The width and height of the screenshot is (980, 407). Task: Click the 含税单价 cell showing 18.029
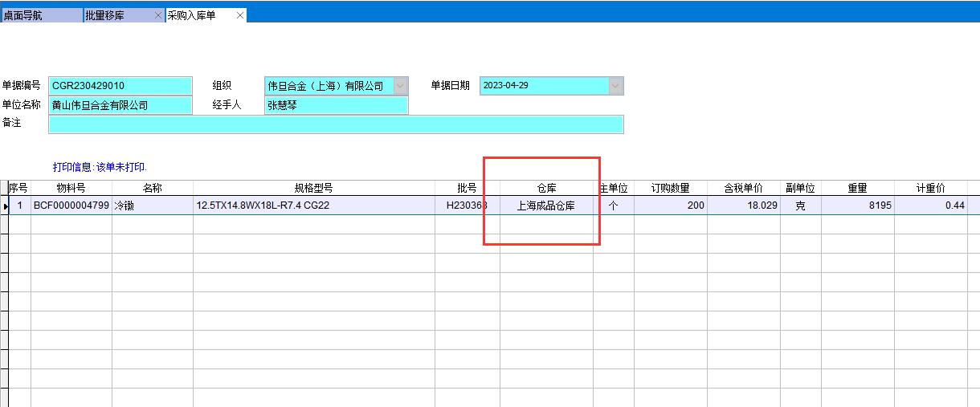click(743, 206)
